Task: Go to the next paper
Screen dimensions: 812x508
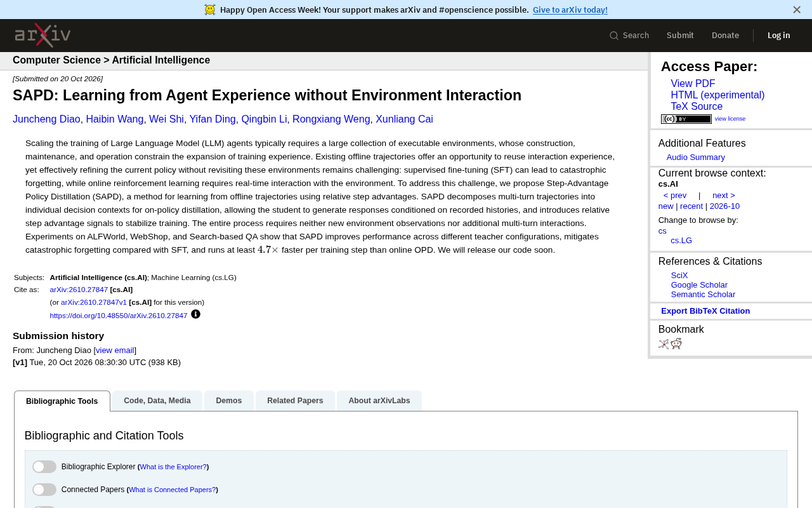Action: (724, 196)
